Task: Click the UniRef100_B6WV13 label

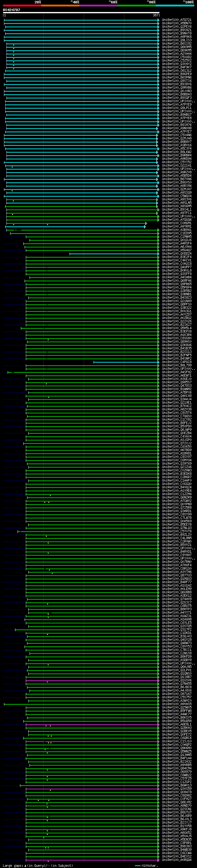Action: pyautogui.click(x=177, y=785)
